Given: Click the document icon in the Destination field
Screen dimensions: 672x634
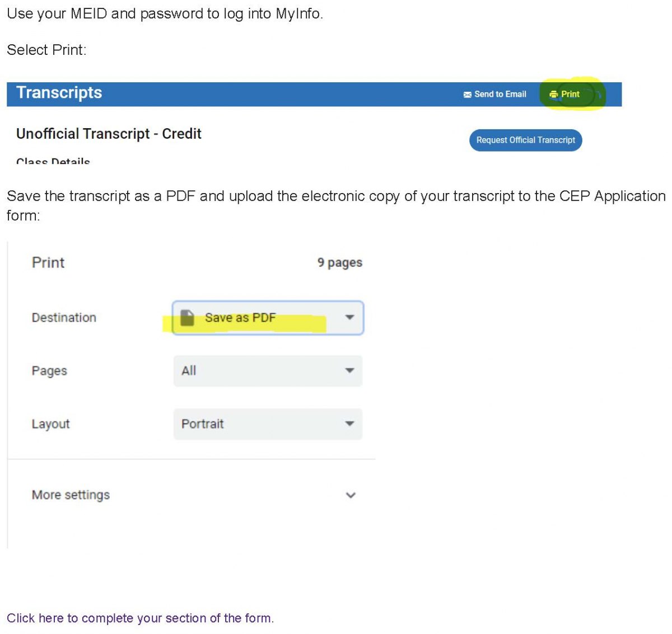Looking at the screenshot, I should point(188,317).
